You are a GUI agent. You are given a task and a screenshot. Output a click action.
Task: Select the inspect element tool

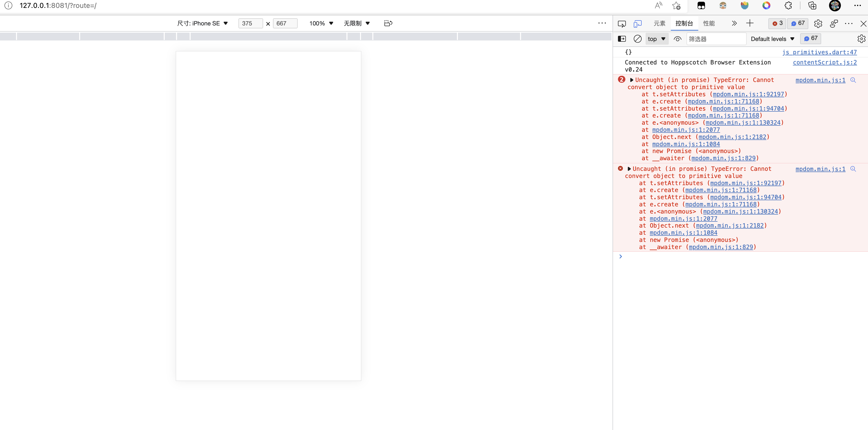point(622,24)
